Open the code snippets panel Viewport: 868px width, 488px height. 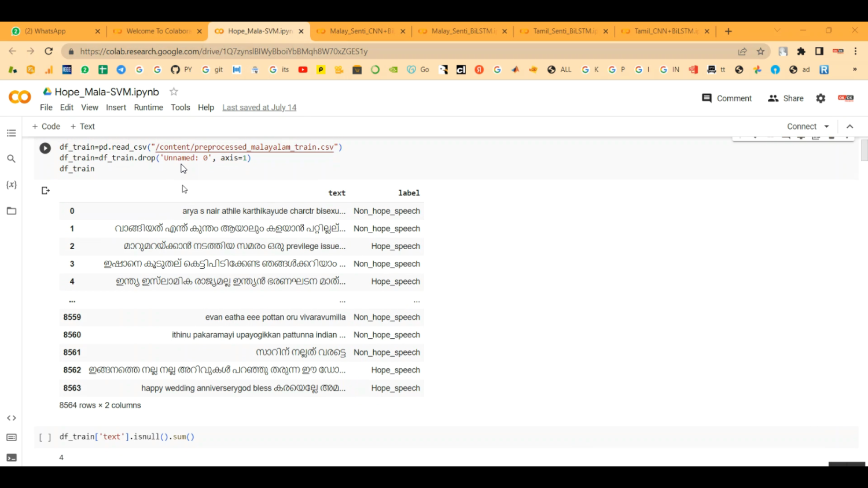(11, 417)
